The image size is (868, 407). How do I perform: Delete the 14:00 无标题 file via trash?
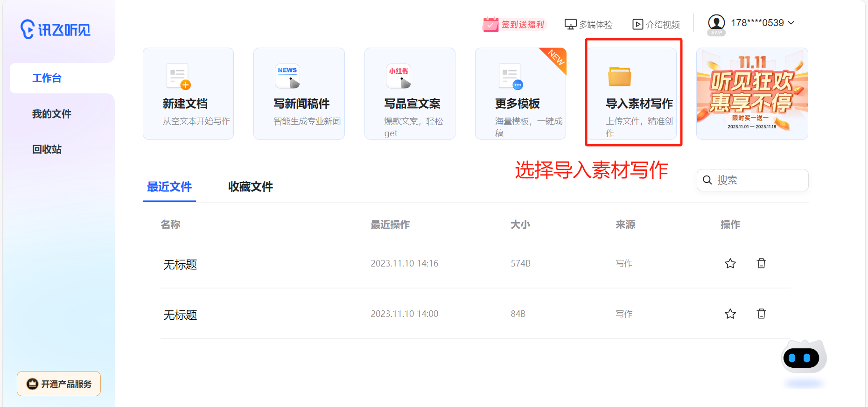[x=761, y=314]
